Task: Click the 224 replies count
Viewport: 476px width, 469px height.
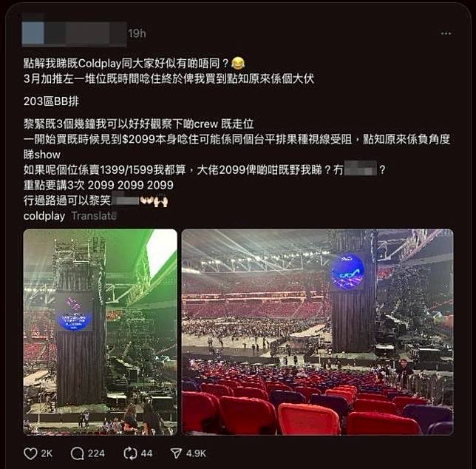Action: point(96,453)
